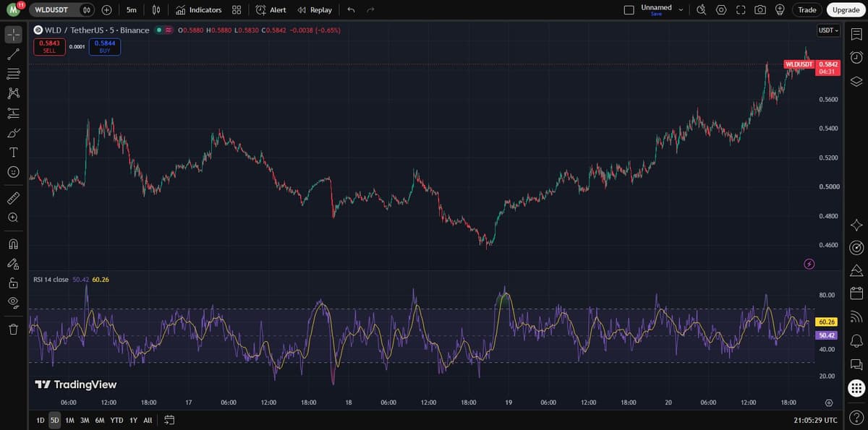Screen dimensions: 868x430
Task: Toggle stay in drawing mode
Action: pos(13,263)
